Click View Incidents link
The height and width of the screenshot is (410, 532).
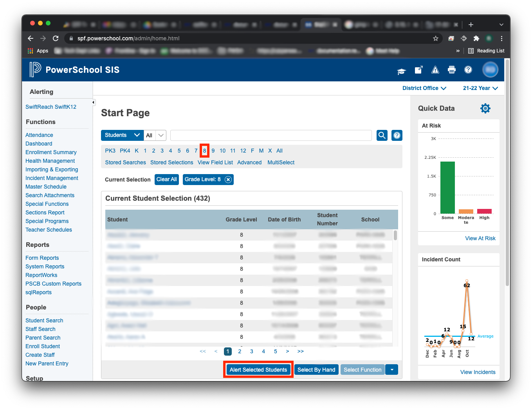pos(478,372)
